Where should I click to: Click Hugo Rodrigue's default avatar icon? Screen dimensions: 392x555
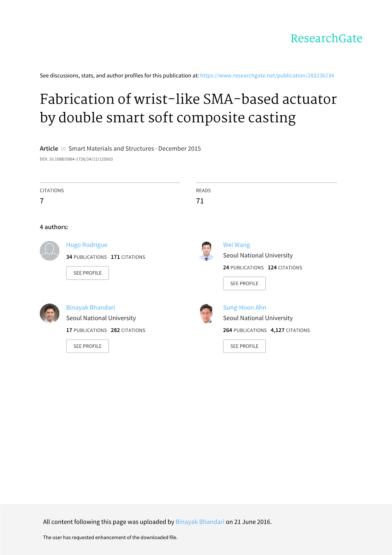(x=50, y=251)
